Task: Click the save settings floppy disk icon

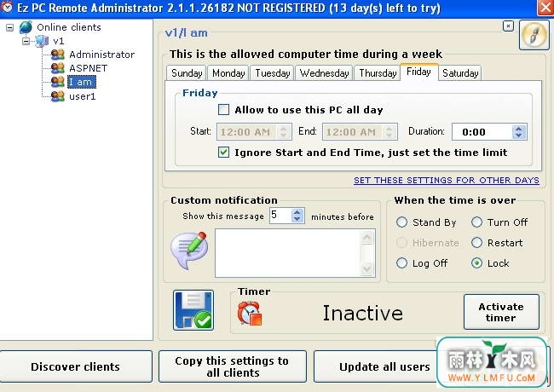Action: pyautogui.click(x=193, y=310)
